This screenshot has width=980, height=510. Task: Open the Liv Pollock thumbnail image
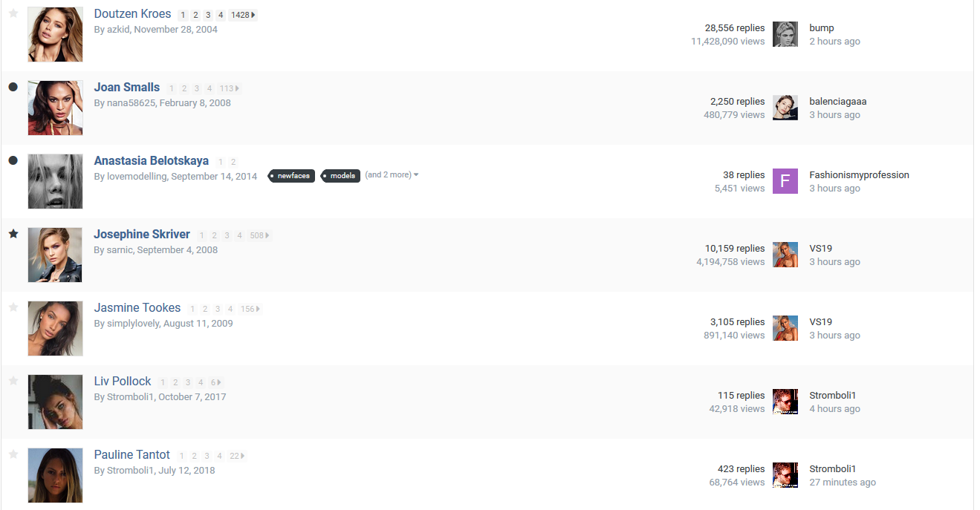tap(56, 402)
